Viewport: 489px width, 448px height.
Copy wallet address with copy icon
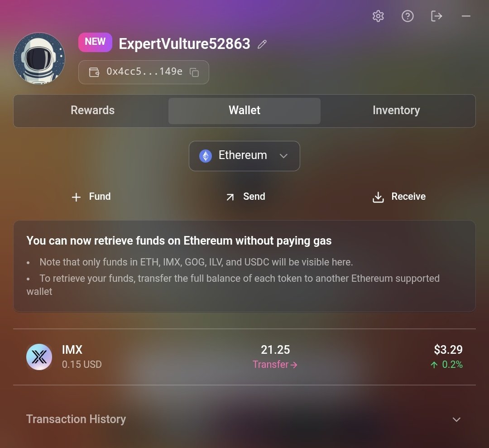(x=194, y=72)
